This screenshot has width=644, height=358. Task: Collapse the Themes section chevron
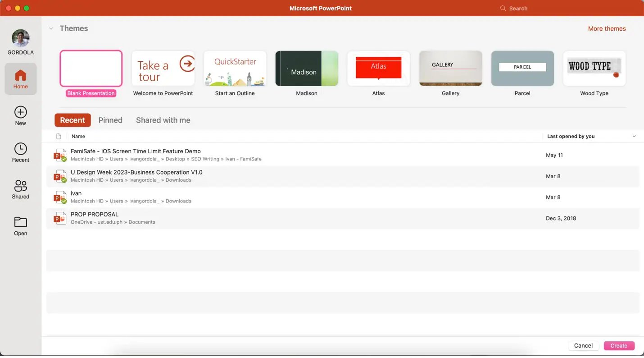point(51,28)
